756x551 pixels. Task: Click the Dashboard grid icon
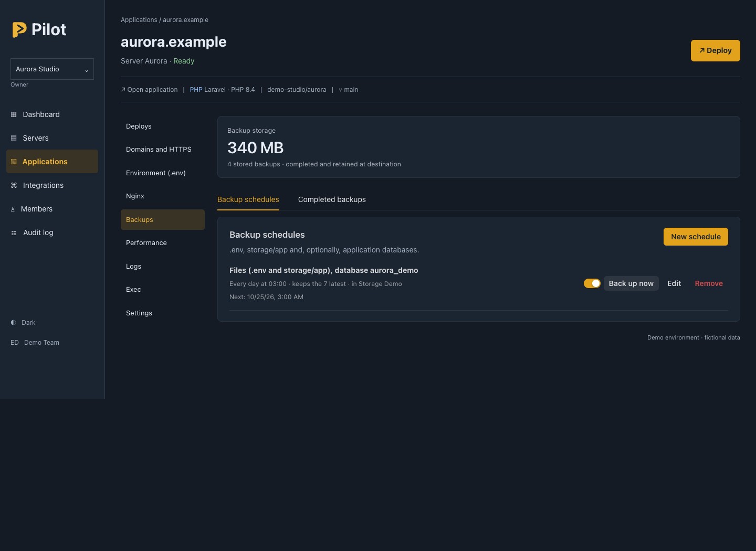click(14, 114)
